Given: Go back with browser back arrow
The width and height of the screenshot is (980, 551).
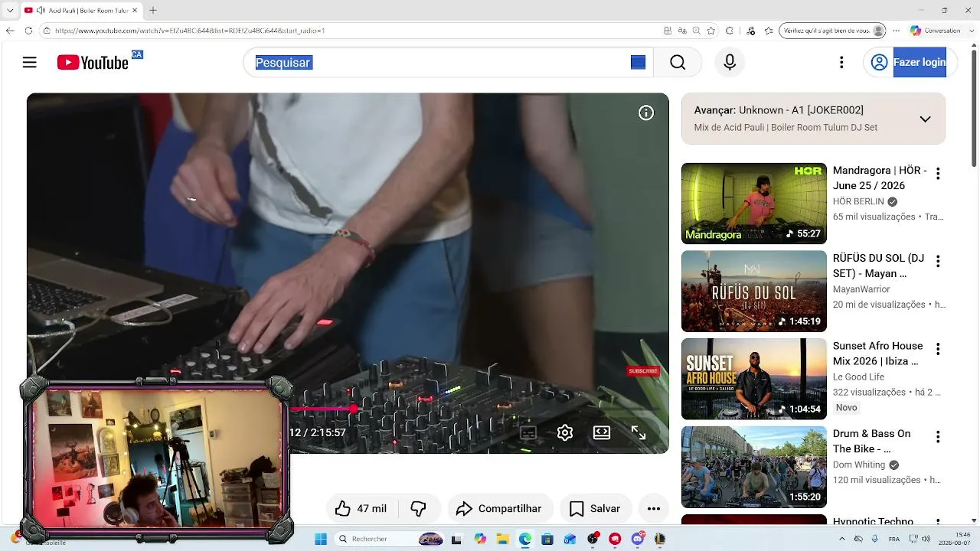Looking at the screenshot, I should (10, 31).
